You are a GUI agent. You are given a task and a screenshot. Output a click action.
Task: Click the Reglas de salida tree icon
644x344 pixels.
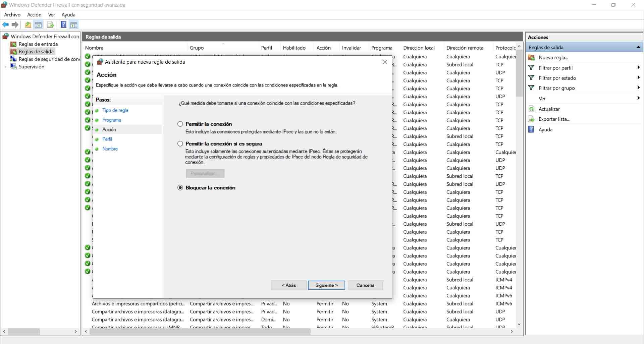[13, 52]
